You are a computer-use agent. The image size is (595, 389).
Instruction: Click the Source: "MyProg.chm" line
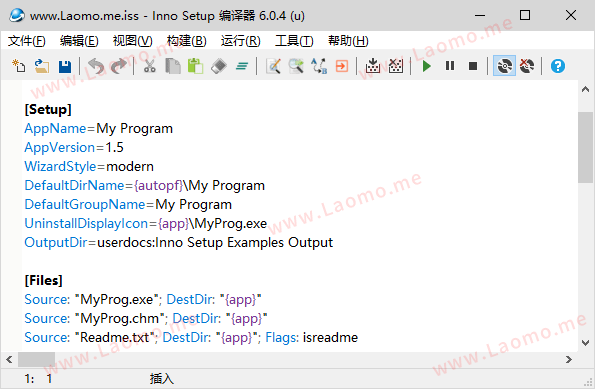click(x=146, y=318)
